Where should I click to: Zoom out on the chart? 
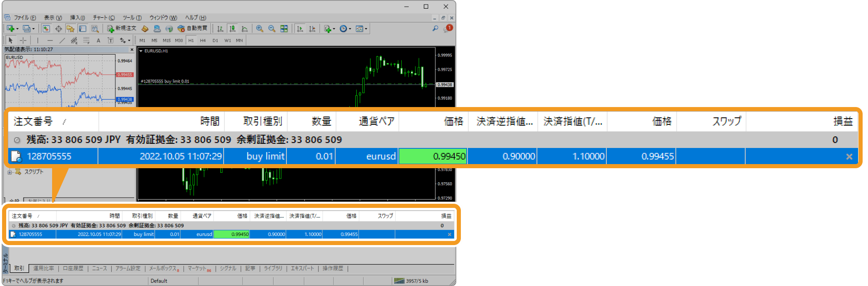coord(272,29)
